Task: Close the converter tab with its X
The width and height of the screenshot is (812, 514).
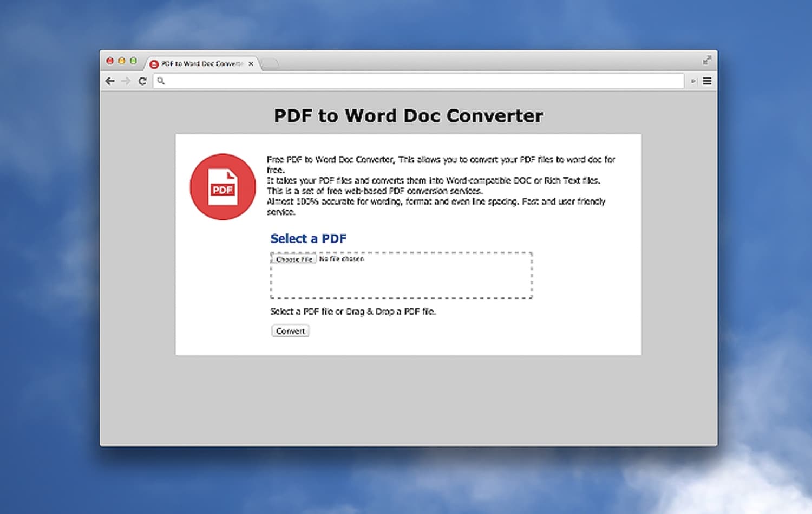Action: point(251,63)
